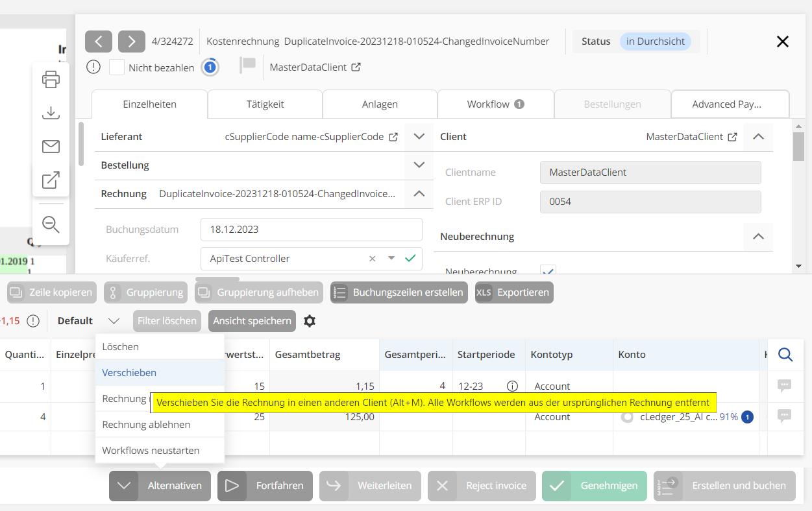This screenshot has width=812, height=511.
Task: Select the radio circle beside cLedger_25_AI
Action: pyautogui.click(x=627, y=417)
